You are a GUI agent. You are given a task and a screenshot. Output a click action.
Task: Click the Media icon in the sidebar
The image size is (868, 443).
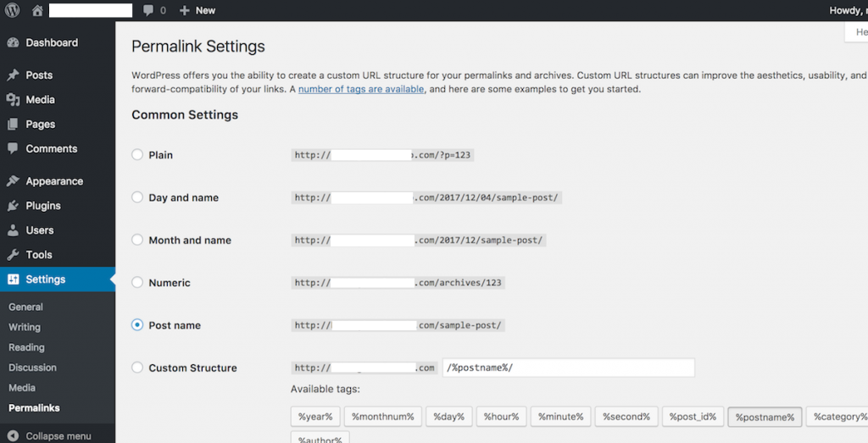click(13, 100)
